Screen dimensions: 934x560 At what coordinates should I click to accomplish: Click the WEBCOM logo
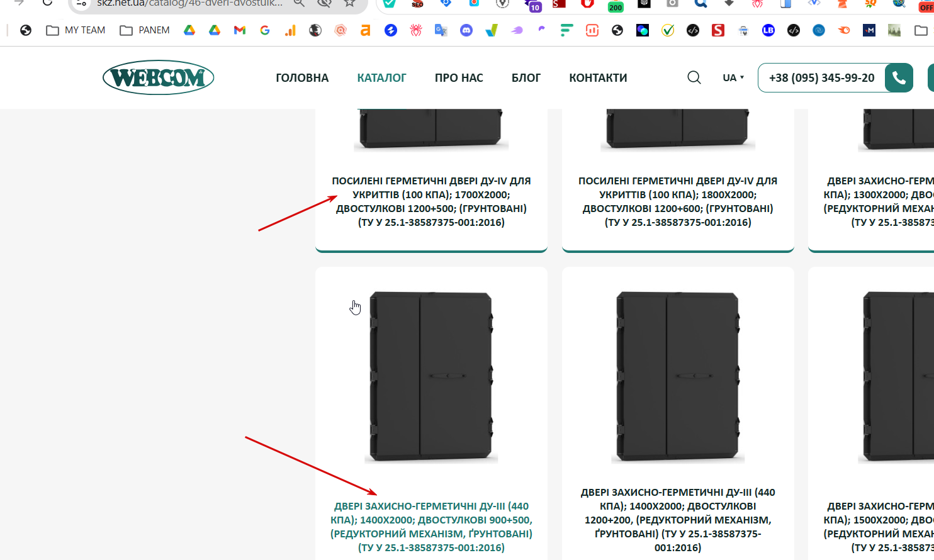[159, 77]
